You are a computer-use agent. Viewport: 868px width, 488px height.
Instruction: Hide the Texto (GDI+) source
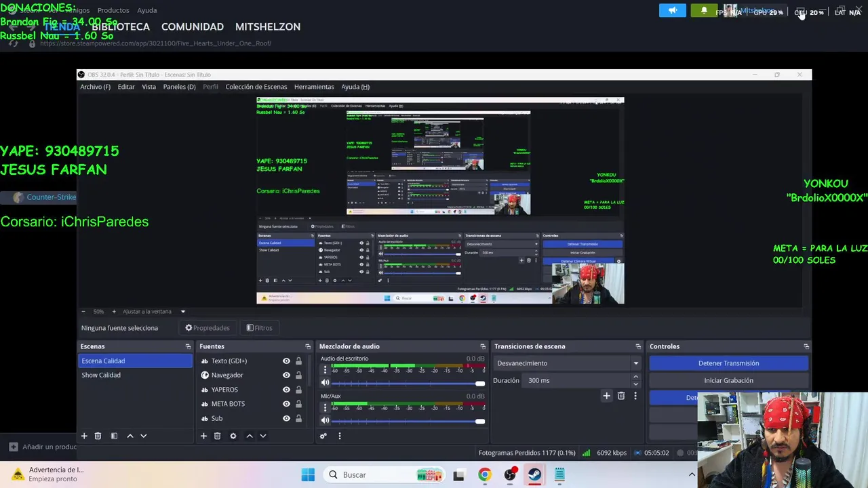(x=286, y=361)
